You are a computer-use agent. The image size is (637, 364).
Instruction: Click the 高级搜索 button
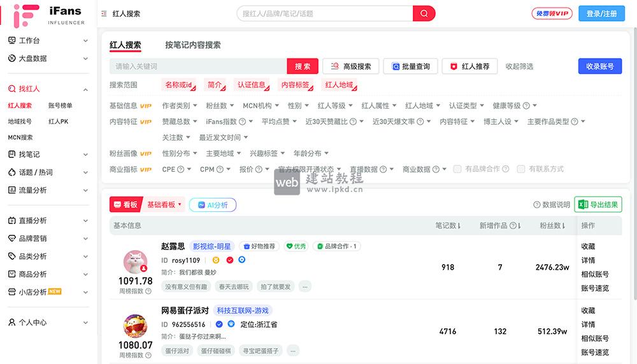pos(350,66)
